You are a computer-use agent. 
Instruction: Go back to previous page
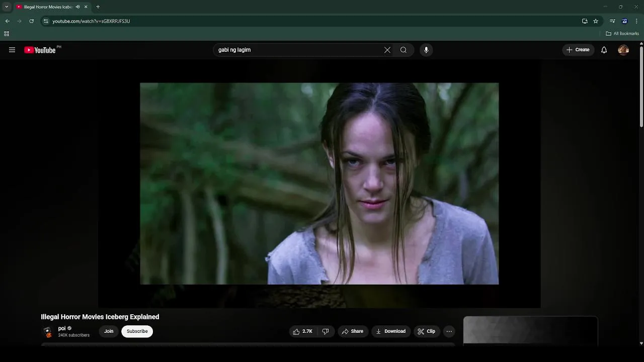[x=8, y=21]
